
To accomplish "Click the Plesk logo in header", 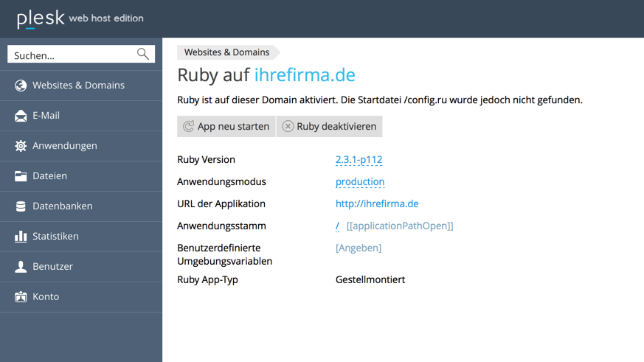I will click(x=41, y=18).
